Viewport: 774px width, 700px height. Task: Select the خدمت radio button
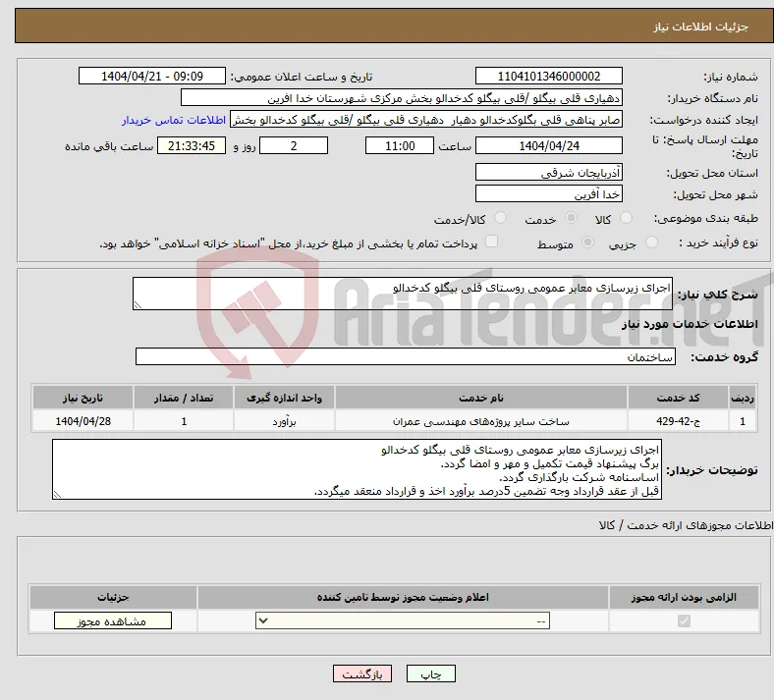click(x=571, y=218)
